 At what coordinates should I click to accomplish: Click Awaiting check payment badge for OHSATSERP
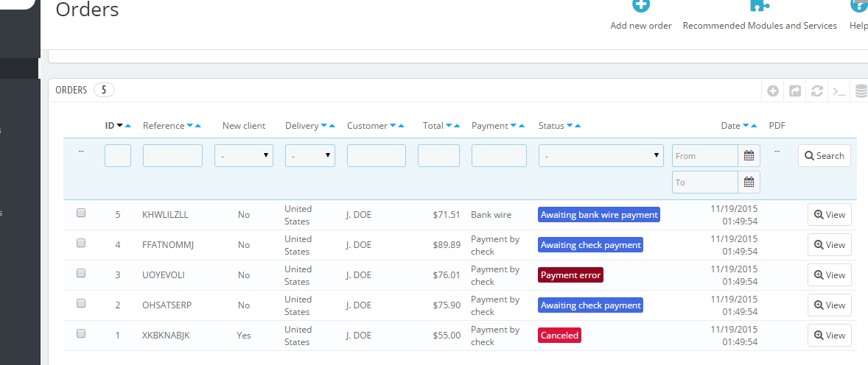click(591, 305)
